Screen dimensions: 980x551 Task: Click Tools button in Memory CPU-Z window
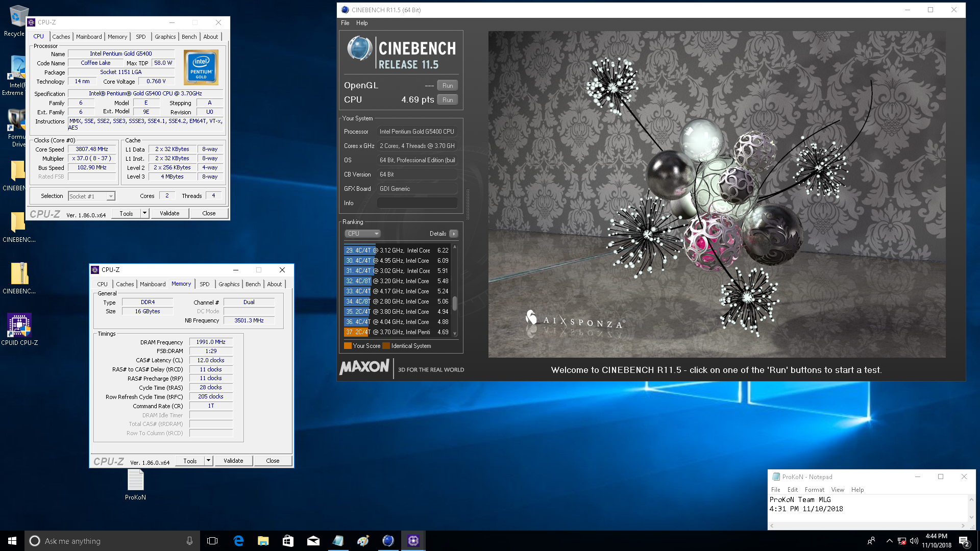point(190,461)
